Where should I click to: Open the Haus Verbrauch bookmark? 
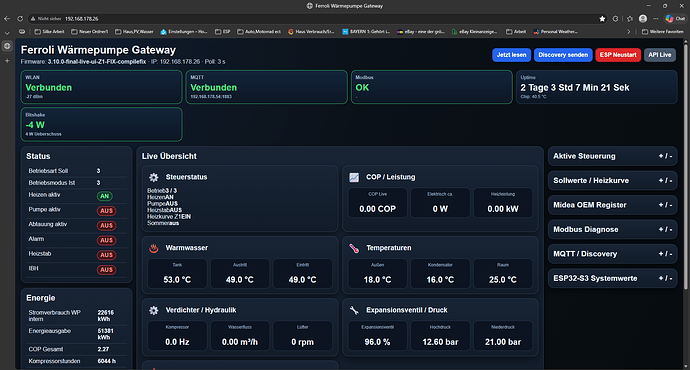311,32
